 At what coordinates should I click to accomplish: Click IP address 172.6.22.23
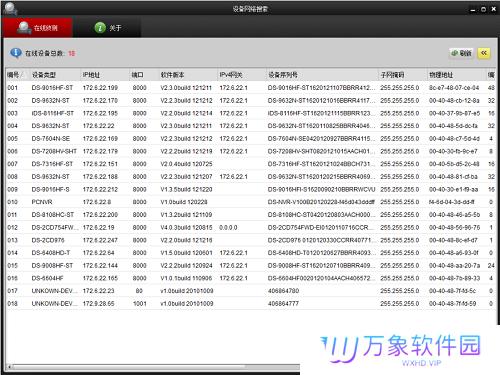click(98, 291)
